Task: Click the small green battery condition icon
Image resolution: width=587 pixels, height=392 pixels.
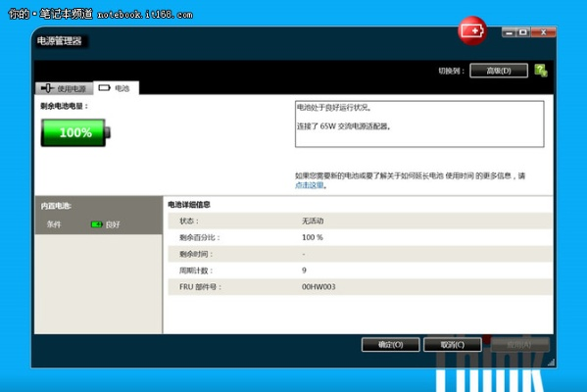Action: click(x=97, y=224)
